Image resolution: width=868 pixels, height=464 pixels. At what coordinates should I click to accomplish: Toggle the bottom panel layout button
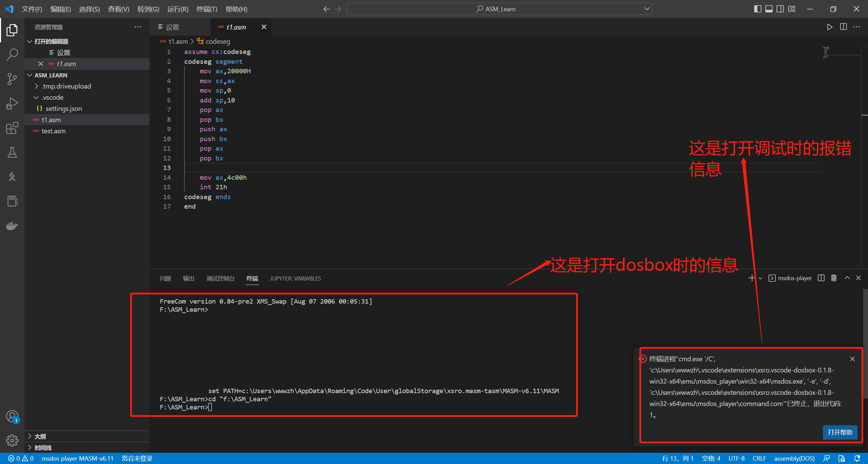tap(769, 9)
